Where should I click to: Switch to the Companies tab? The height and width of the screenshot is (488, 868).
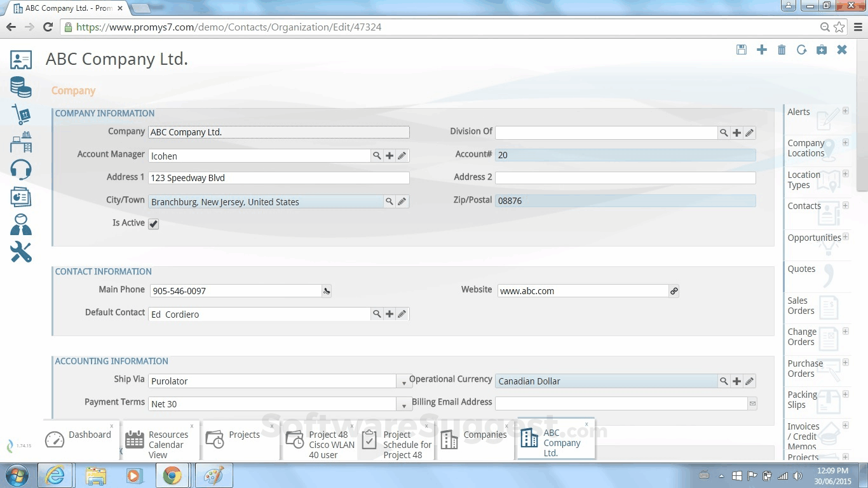[476, 440]
